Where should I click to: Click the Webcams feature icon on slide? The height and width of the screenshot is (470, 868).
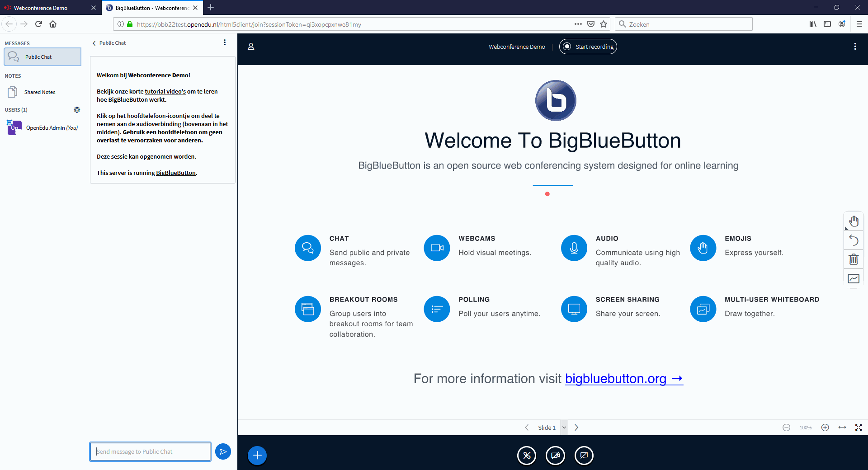(437, 248)
